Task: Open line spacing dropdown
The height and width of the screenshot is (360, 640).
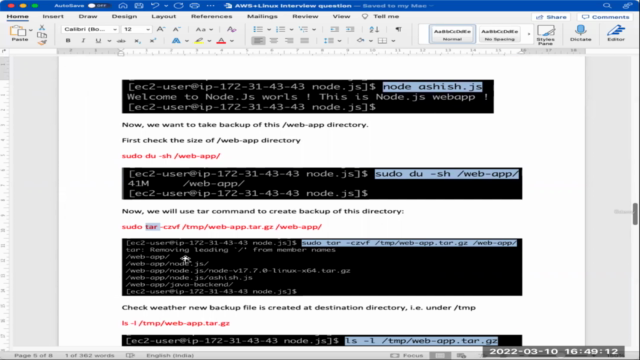Action: pos(332,41)
